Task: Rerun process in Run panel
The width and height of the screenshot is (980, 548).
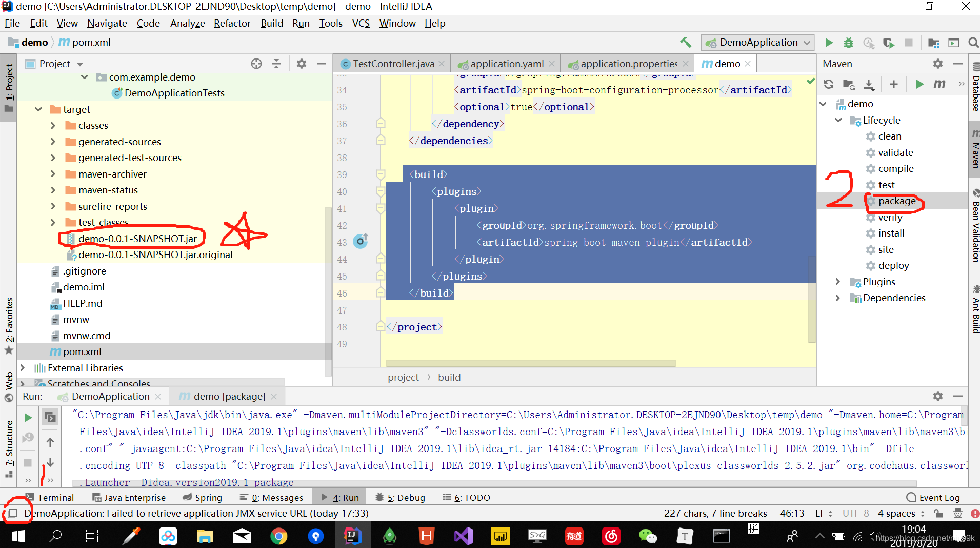Action: (28, 418)
